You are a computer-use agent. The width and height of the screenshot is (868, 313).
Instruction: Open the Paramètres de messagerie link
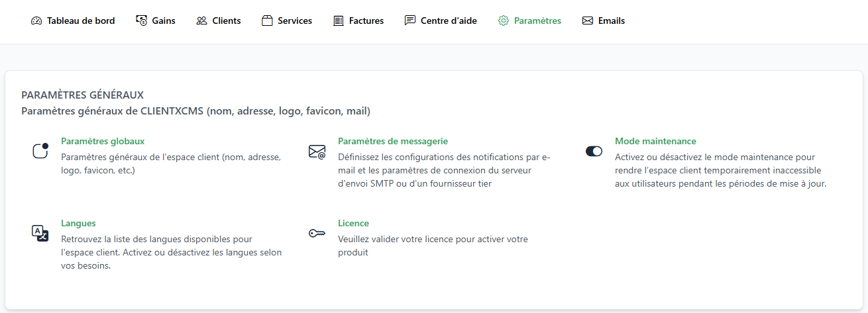pyautogui.click(x=393, y=141)
